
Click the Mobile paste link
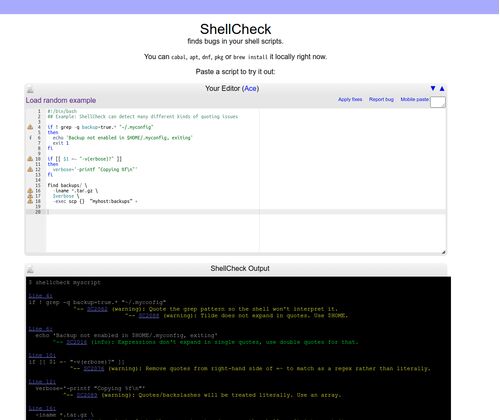tap(415, 99)
